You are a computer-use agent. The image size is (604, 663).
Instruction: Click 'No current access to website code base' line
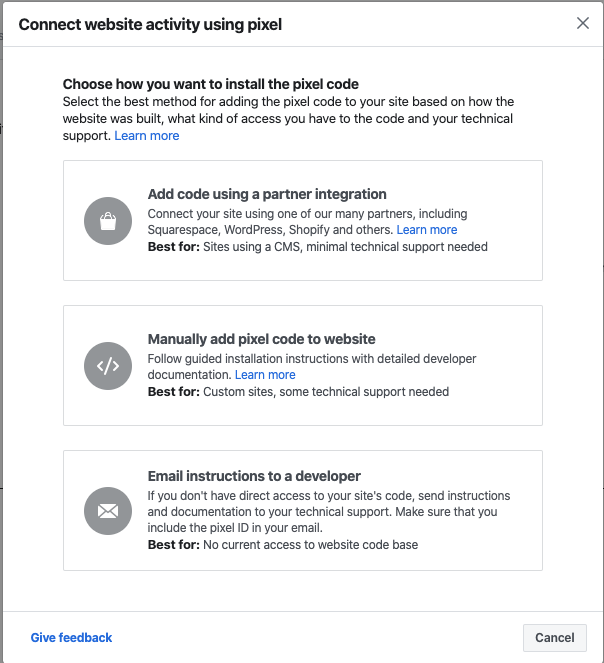point(283,545)
